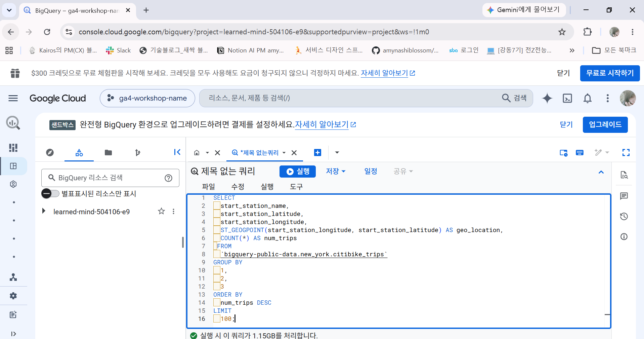Open the settings gear in left rail
The height and width of the screenshot is (339, 644).
coord(13,296)
